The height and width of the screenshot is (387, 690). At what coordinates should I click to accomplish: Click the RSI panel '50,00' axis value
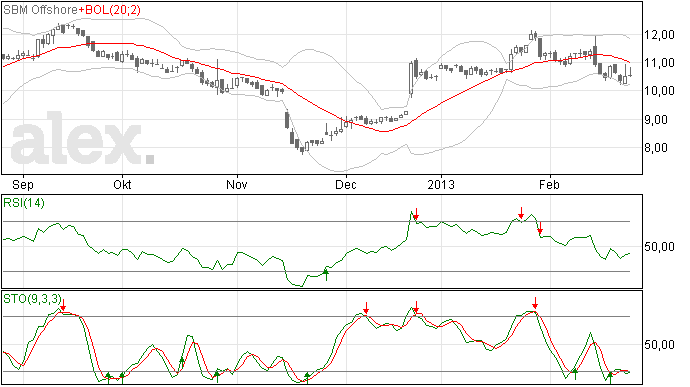tap(659, 247)
